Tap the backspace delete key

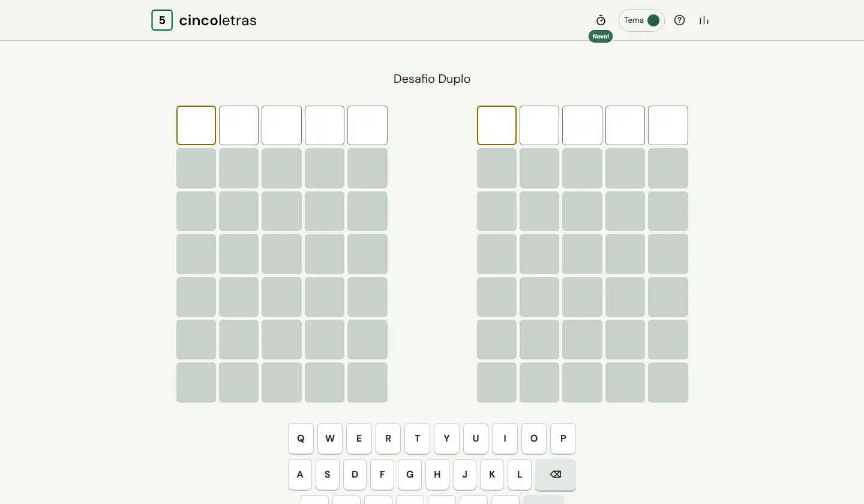556,475
